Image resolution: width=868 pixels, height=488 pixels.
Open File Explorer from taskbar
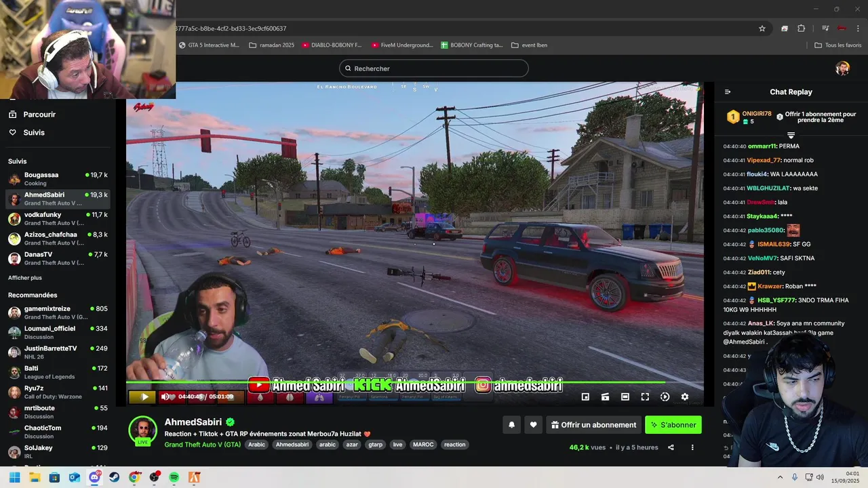click(x=35, y=477)
